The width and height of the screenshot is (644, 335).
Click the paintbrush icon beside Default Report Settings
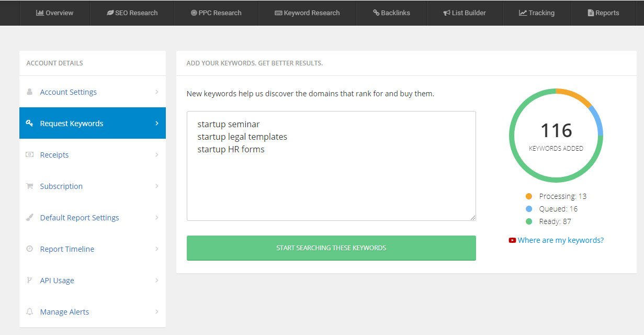(29, 217)
